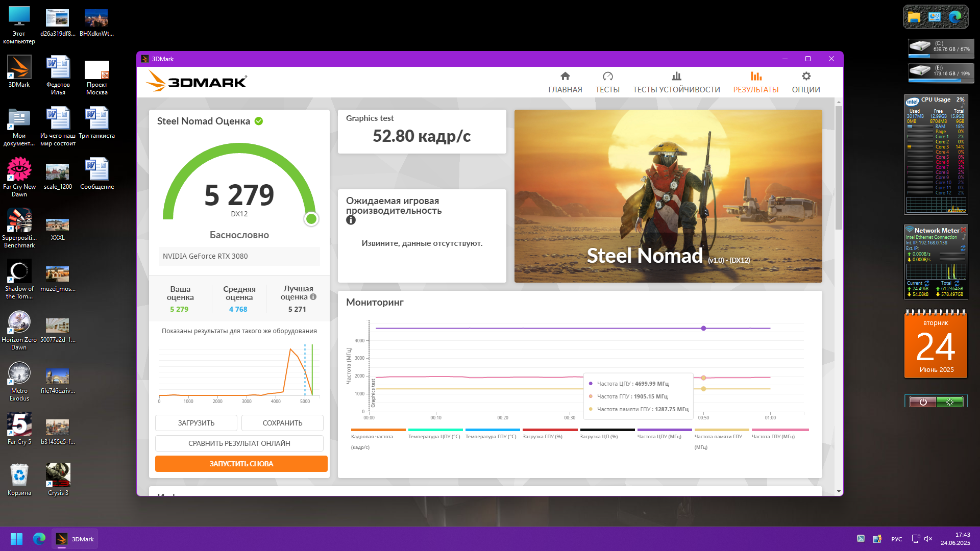Open the ТЕСТЫ speedometer icon
980x551 pixels.
pos(607,77)
